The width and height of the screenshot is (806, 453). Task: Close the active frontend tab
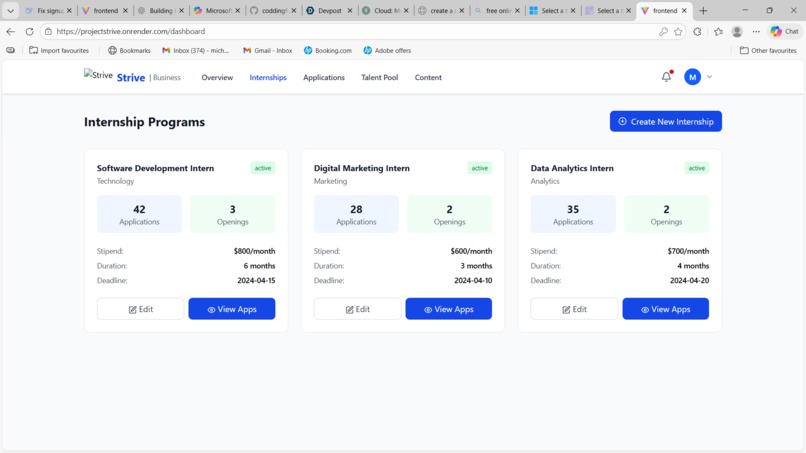(684, 10)
